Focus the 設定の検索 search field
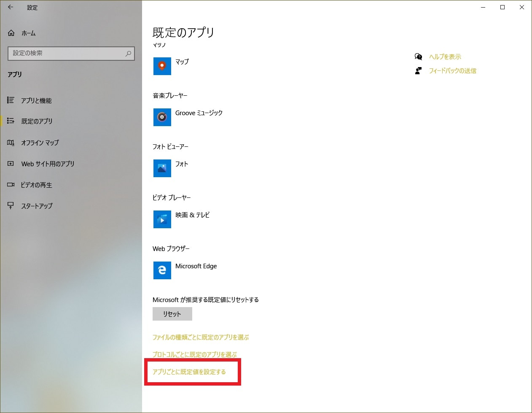 pyautogui.click(x=71, y=53)
